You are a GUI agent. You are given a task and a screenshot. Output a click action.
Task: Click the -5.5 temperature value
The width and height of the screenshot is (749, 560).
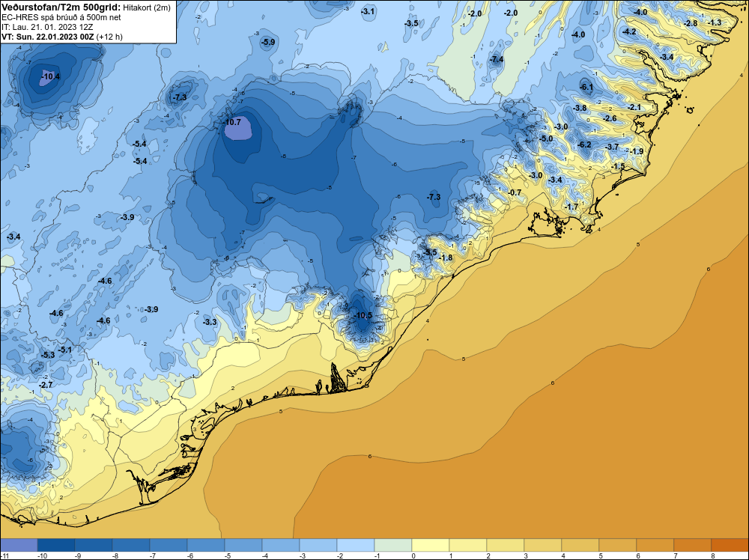pos(430,252)
